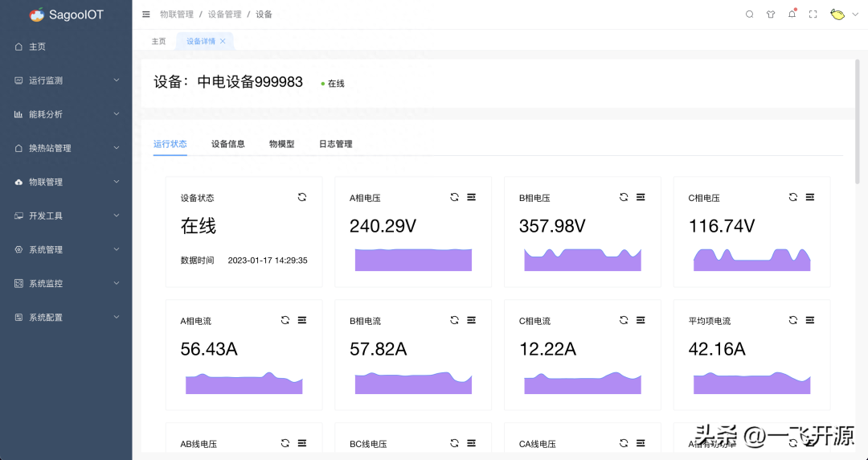The height and width of the screenshot is (460, 868).
Task: Refresh the B相电流 card
Action: (454, 320)
